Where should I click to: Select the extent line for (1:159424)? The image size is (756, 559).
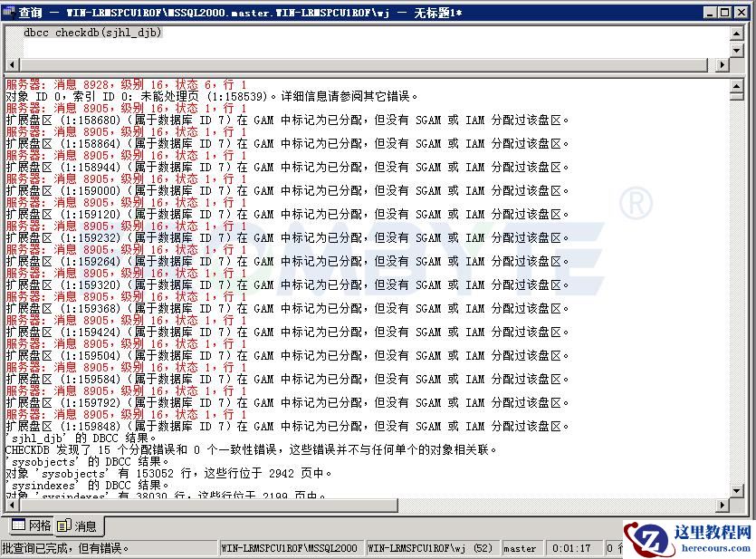[287, 333]
